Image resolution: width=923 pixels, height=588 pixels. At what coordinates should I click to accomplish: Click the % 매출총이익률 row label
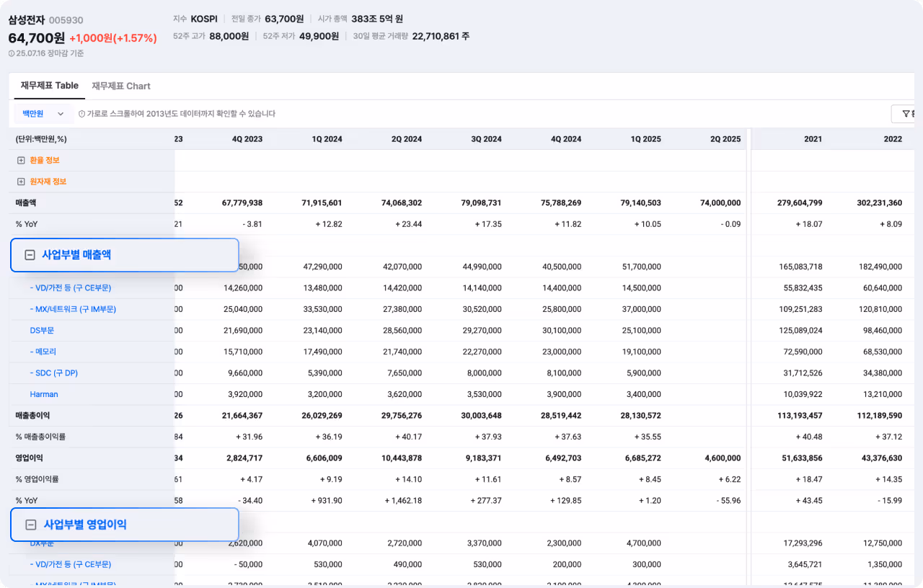[40, 437]
